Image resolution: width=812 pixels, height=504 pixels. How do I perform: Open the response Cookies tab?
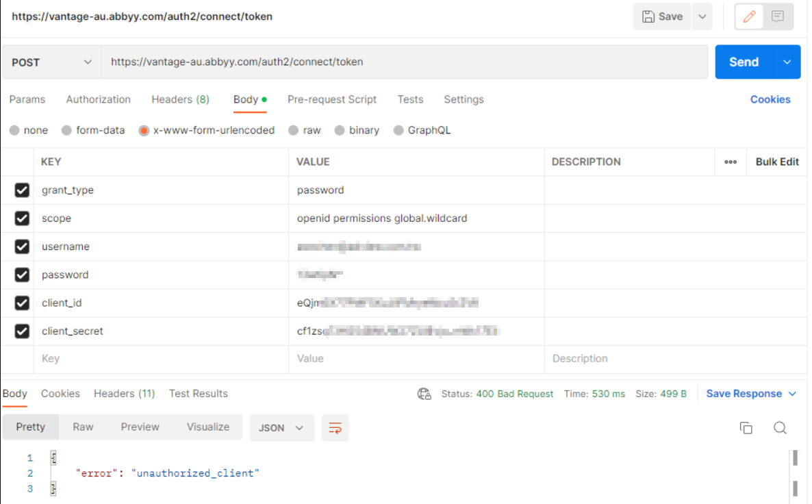pyautogui.click(x=60, y=394)
